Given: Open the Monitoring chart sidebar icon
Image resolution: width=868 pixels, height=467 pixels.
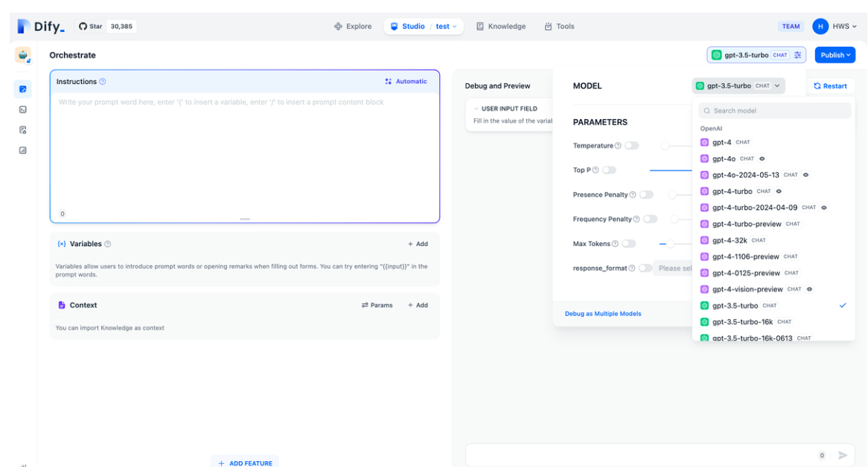Looking at the screenshot, I should click(22, 150).
